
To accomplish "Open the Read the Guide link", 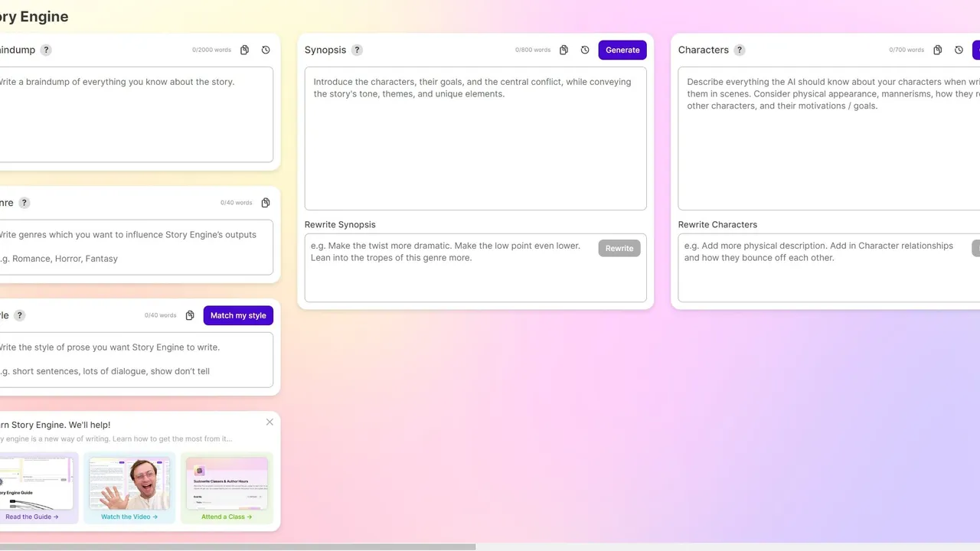I will (x=32, y=517).
